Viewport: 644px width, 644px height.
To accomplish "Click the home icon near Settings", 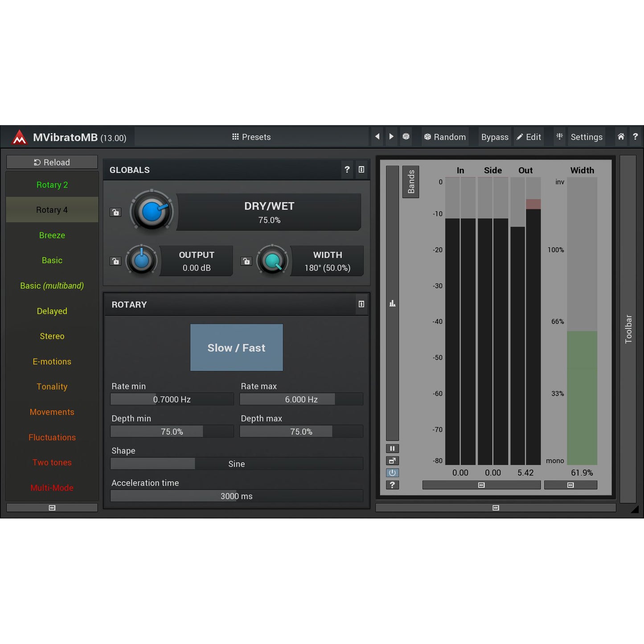I will point(621,137).
